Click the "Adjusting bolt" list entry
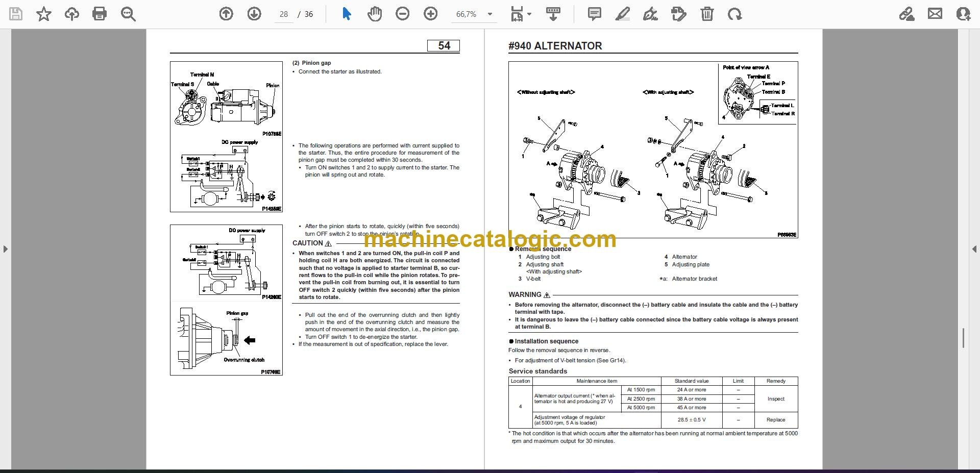 pos(543,257)
